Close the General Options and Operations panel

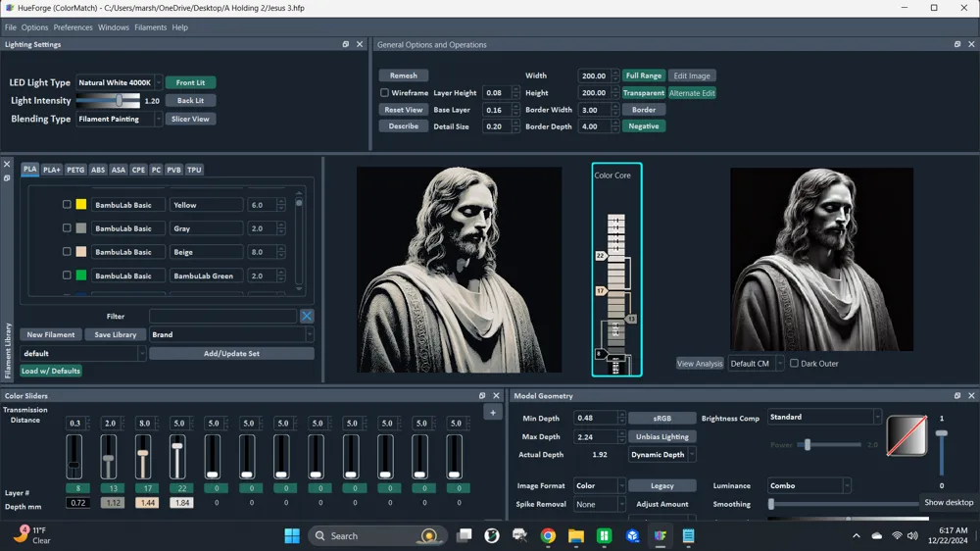tap(971, 44)
